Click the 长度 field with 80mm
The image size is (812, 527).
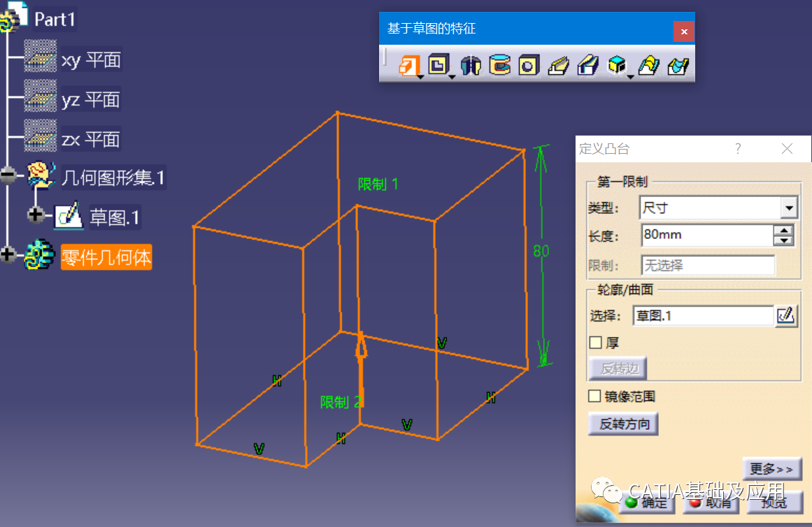pos(707,236)
